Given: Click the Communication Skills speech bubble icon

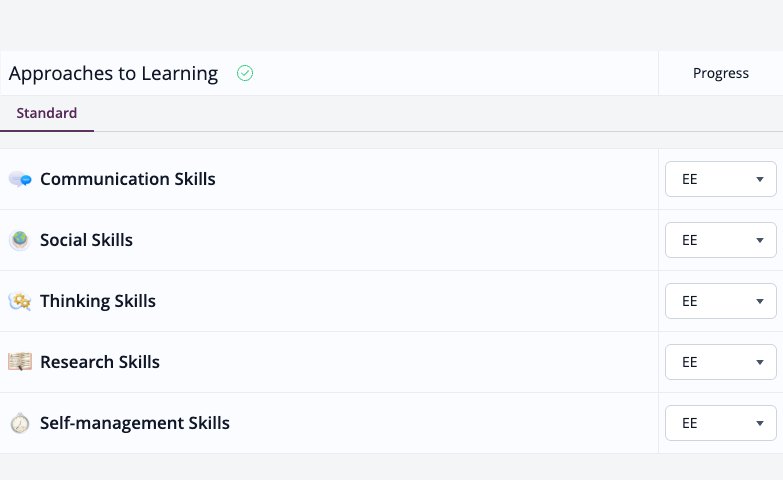Looking at the screenshot, I should pyautogui.click(x=20, y=179).
